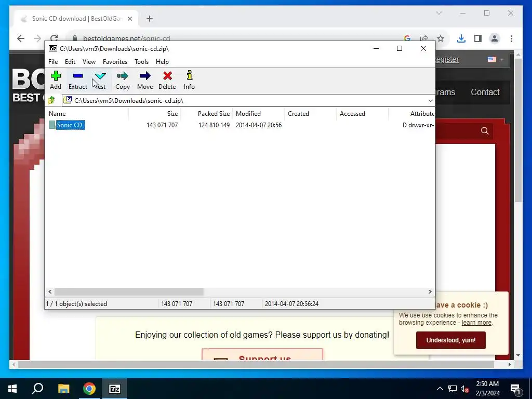
Task: Open Chrome tab search chevron
Action: pyautogui.click(x=438, y=13)
